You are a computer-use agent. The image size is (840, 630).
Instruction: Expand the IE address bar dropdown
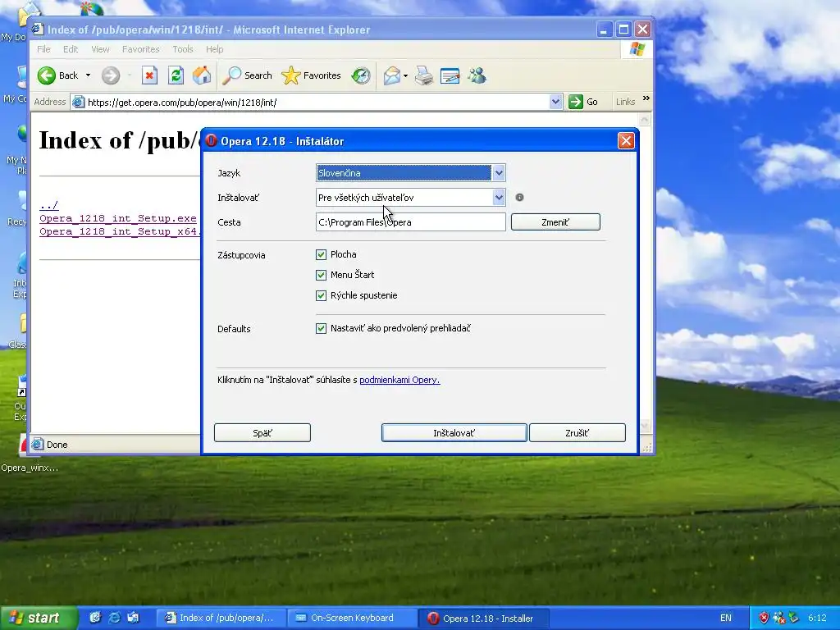[555, 102]
